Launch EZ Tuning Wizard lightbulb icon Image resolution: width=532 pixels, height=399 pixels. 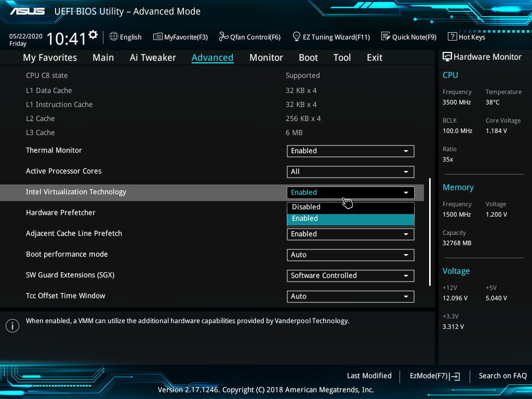(x=297, y=37)
